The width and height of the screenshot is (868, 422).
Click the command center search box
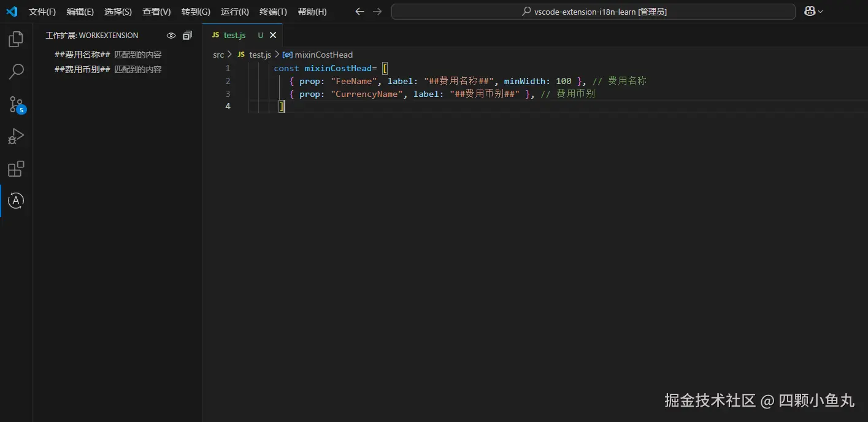(593, 12)
